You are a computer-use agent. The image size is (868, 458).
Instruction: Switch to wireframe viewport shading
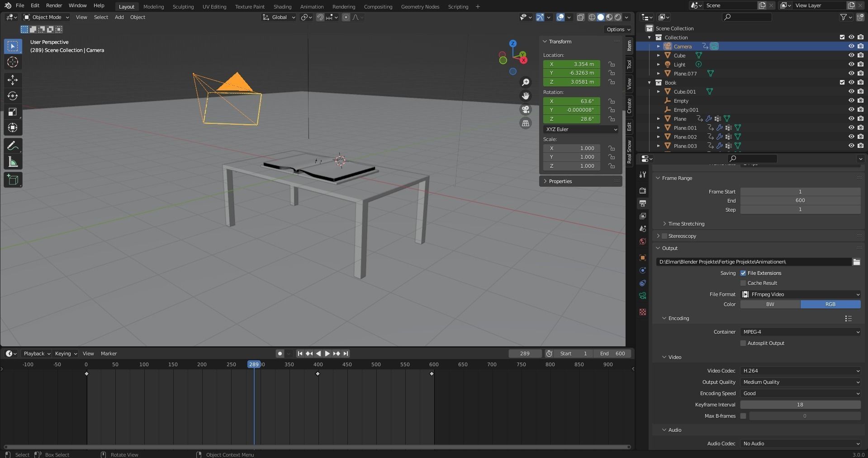(592, 17)
